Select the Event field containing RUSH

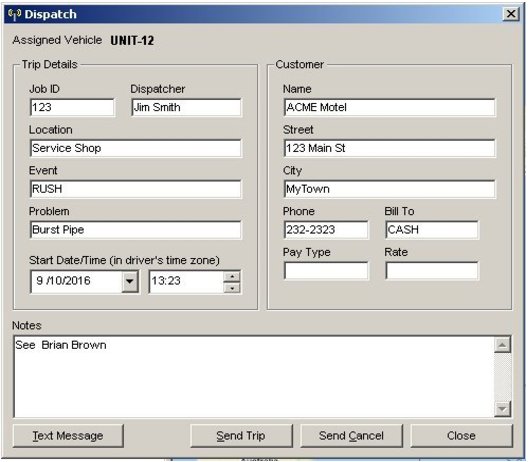pyautogui.click(x=136, y=189)
